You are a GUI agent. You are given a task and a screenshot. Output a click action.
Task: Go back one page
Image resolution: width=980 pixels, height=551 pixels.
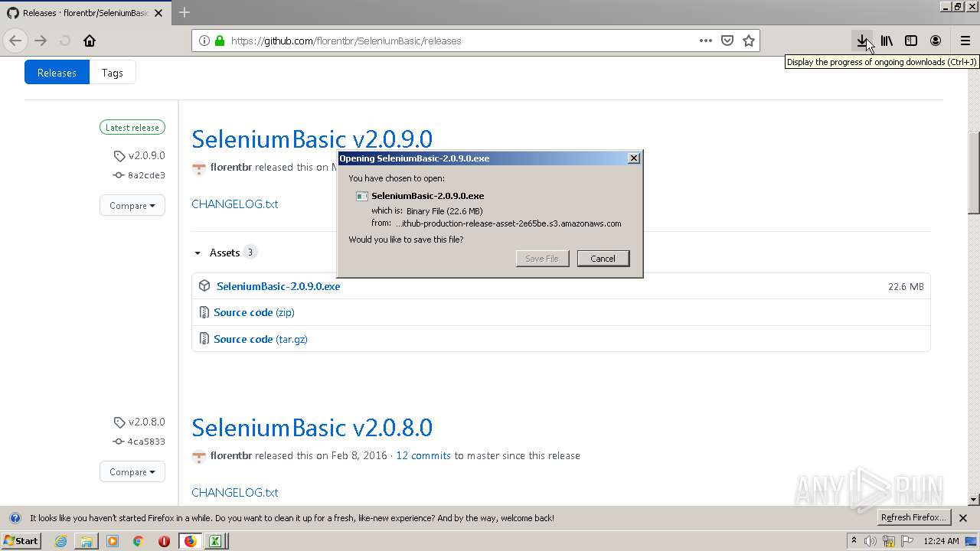(15, 41)
